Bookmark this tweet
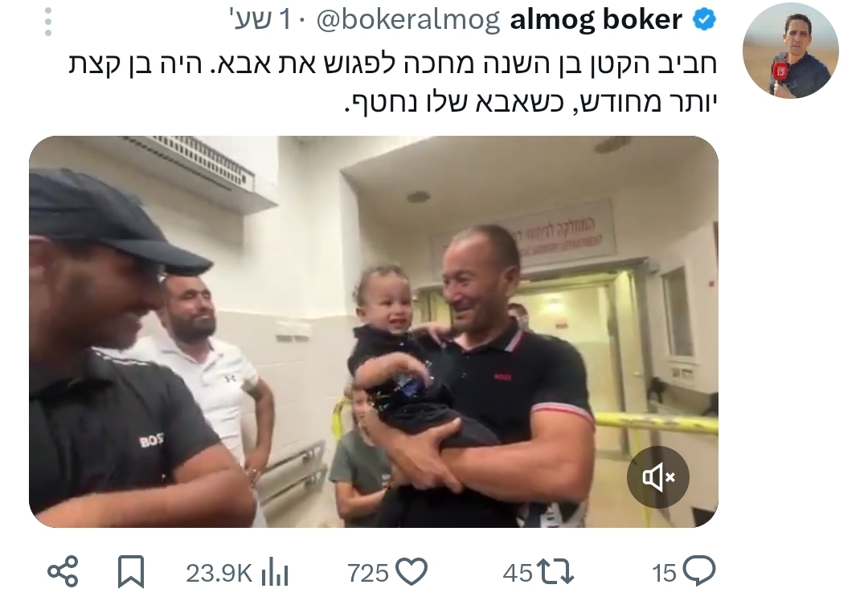Viewport: 868px width, 605px height. 131,572
